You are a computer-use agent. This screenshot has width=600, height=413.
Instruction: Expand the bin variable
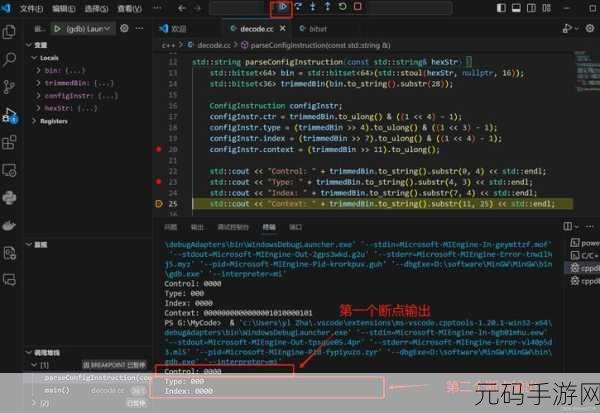38,70
